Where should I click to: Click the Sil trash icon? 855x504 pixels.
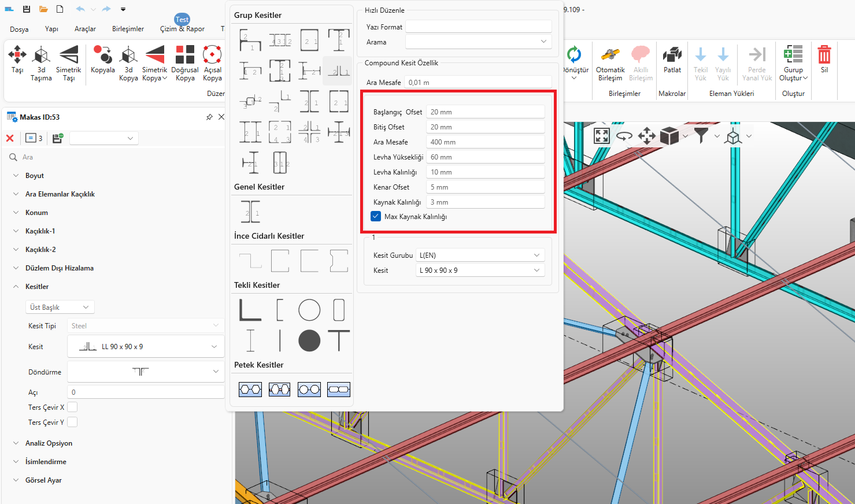coord(824,55)
